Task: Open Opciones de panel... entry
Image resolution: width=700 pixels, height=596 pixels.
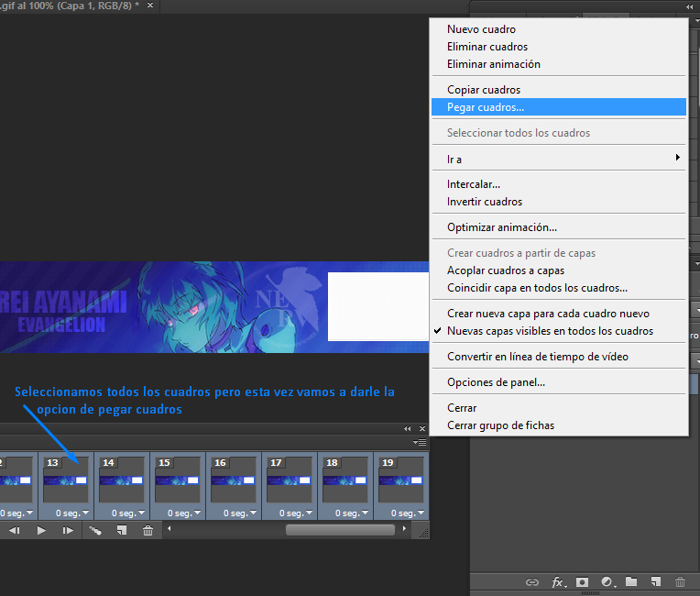Action: click(559, 382)
